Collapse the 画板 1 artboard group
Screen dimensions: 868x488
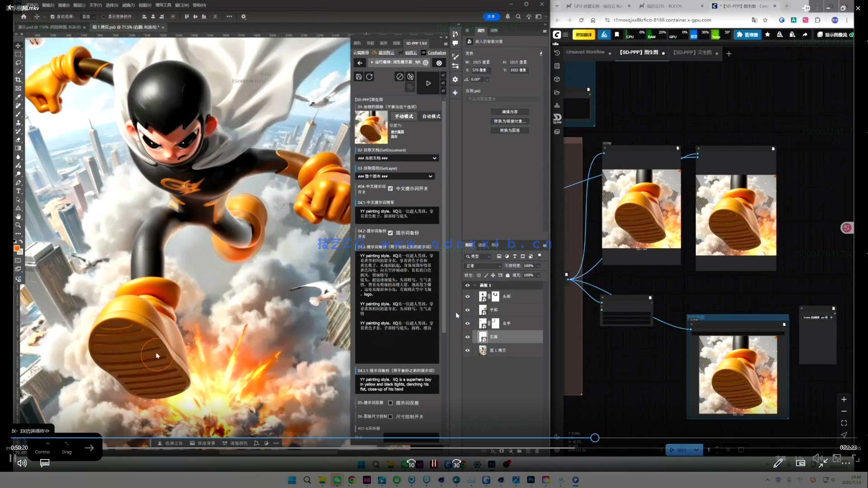point(475,285)
